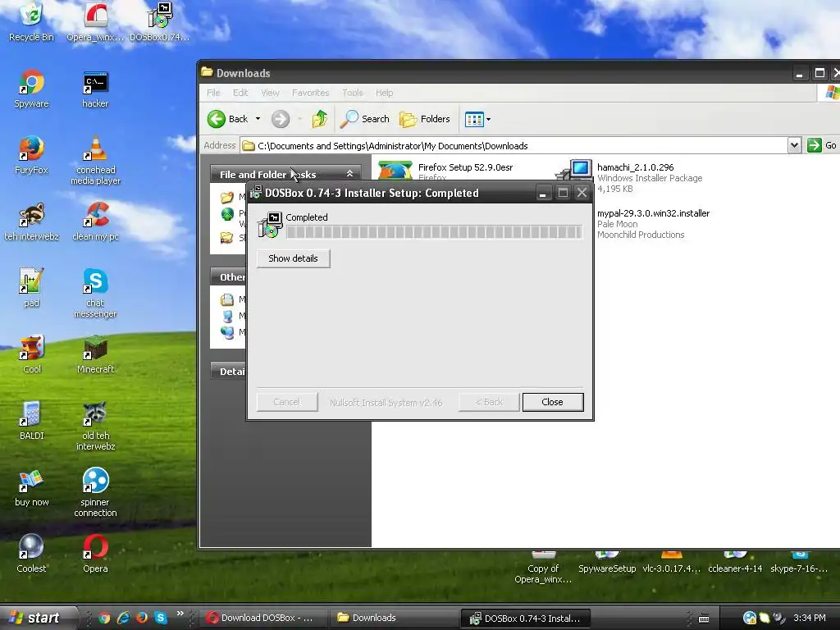840x630 pixels.
Task: Select the old teh interwebz icon
Action: (95, 426)
